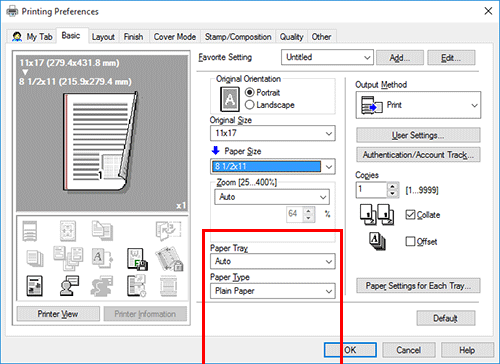Open the Zoom dropdown set to Auto
The height and width of the screenshot is (364, 500).
(272, 197)
